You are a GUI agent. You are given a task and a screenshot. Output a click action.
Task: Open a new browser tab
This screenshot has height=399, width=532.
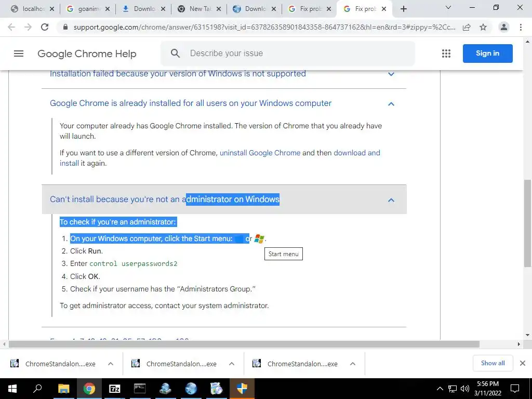403,9
